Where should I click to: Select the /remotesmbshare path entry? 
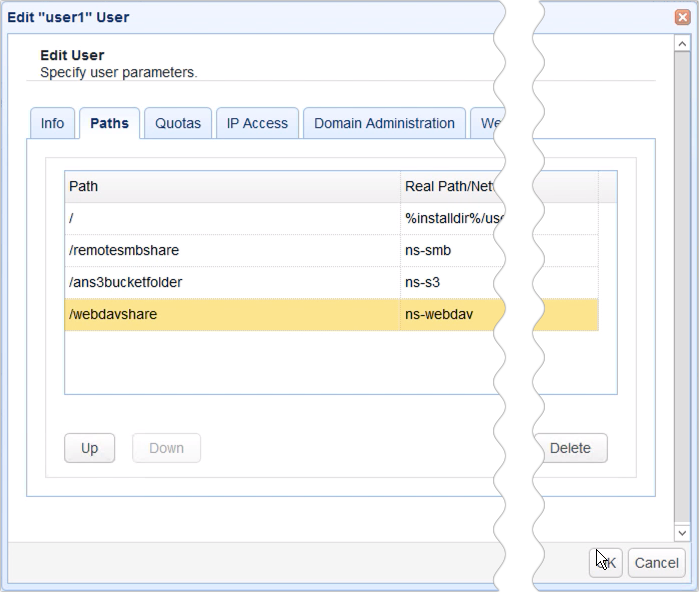[x=232, y=250]
